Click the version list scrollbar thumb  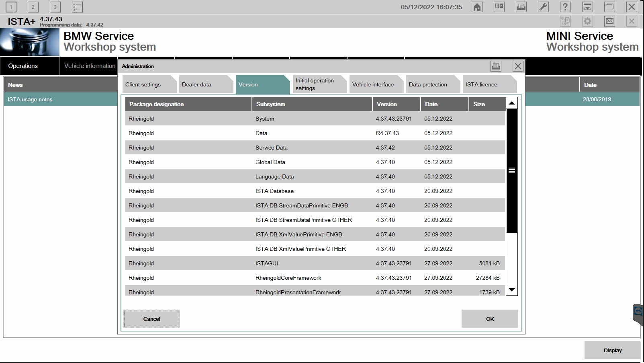point(511,170)
